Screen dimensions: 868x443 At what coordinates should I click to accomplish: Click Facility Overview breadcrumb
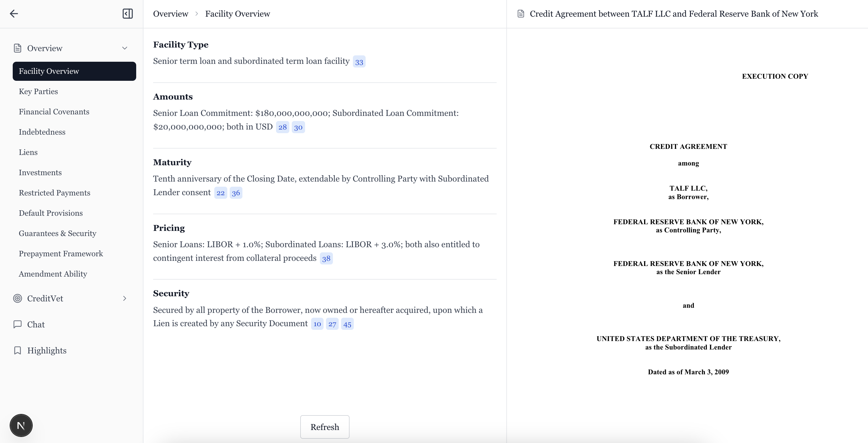(238, 14)
